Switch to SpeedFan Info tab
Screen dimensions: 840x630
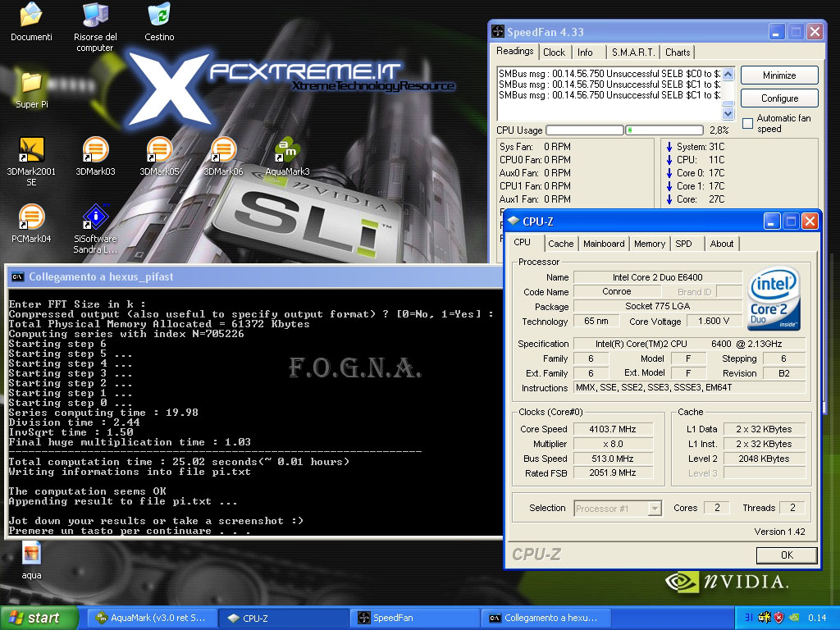(x=585, y=52)
